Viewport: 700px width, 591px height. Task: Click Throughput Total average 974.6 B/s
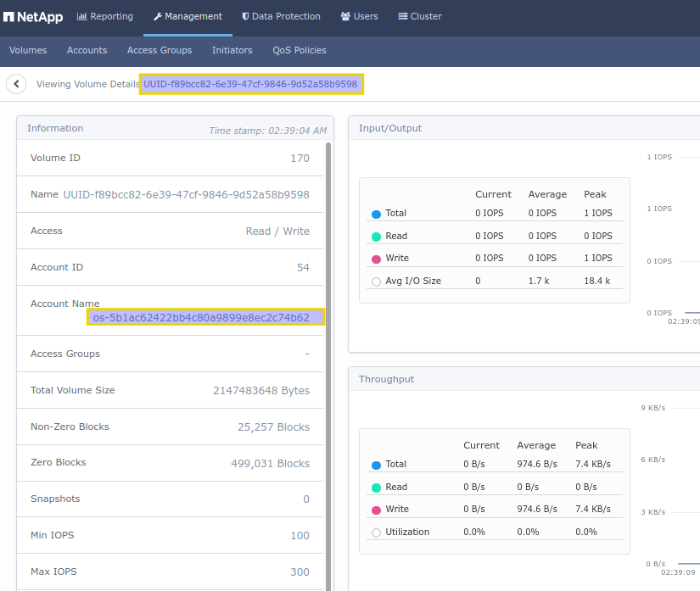[x=537, y=465]
